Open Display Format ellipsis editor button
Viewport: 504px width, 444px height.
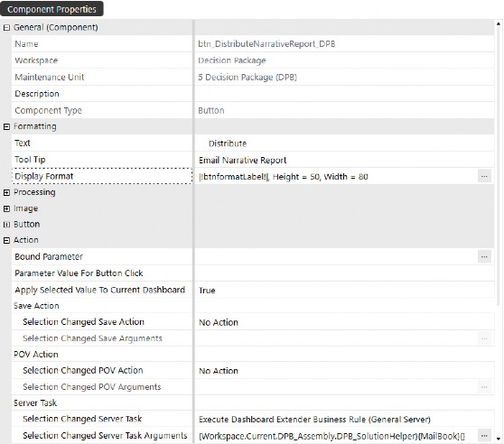tap(484, 176)
